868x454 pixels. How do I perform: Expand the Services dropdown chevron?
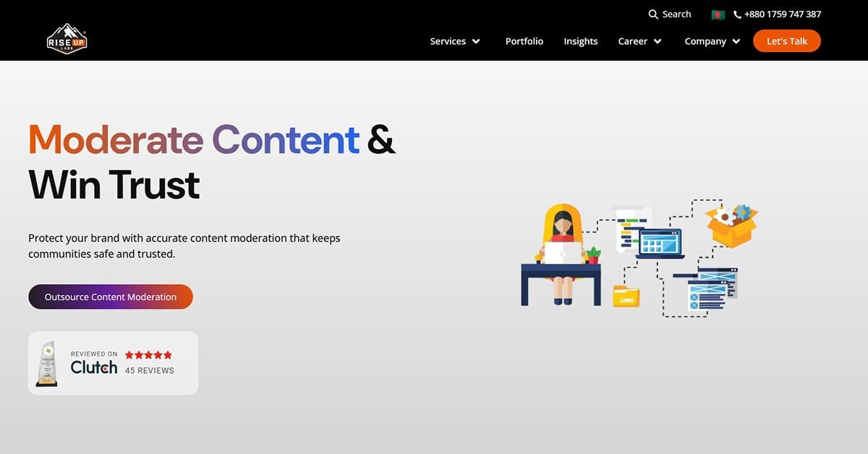pyautogui.click(x=476, y=41)
